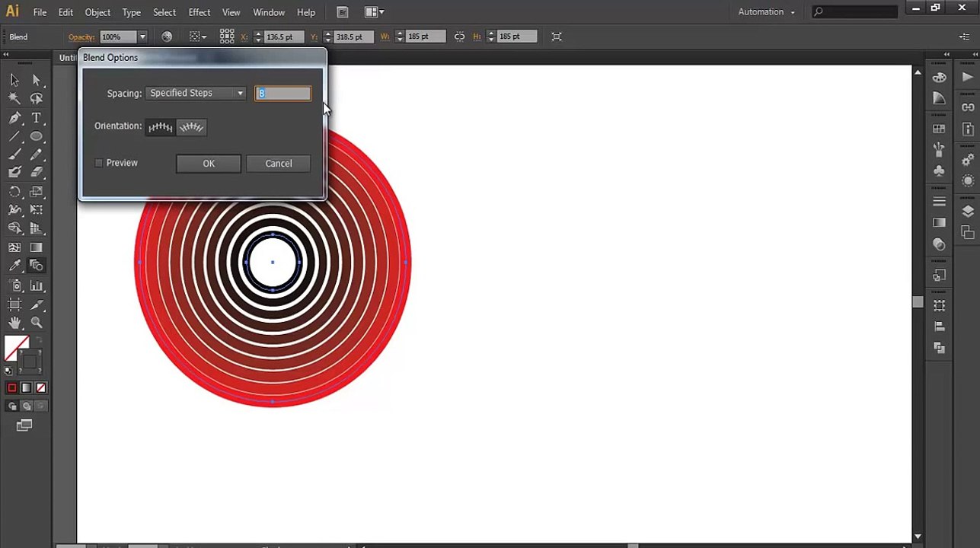Select the Rotate tool
This screenshot has width=980, height=548.
point(14,192)
